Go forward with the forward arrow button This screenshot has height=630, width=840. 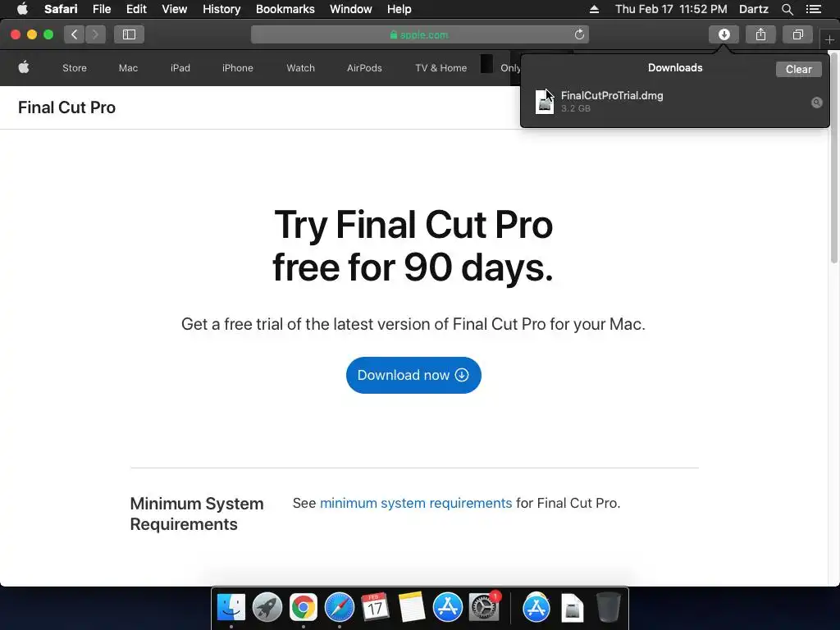[95, 34]
